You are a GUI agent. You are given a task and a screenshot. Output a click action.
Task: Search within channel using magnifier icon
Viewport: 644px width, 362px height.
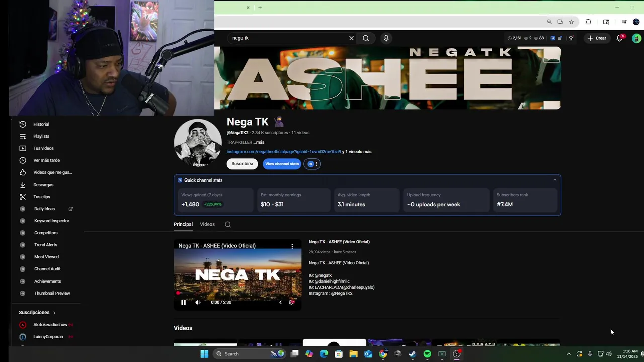pyautogui.click(x=228, y=225)
